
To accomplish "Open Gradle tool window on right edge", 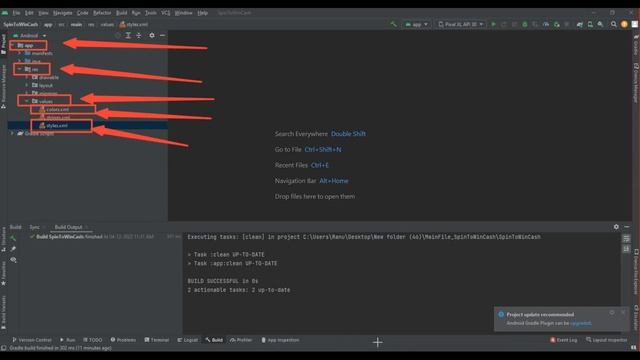I will coord(636,46).
